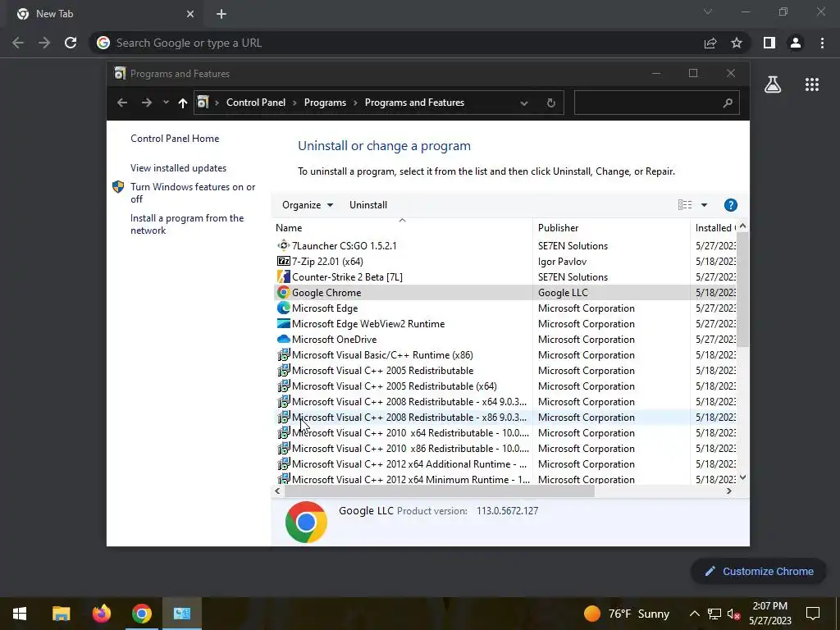Expand the chevron after Control Panel breadcrumb
840x630 pixels.
click(294, 103)
